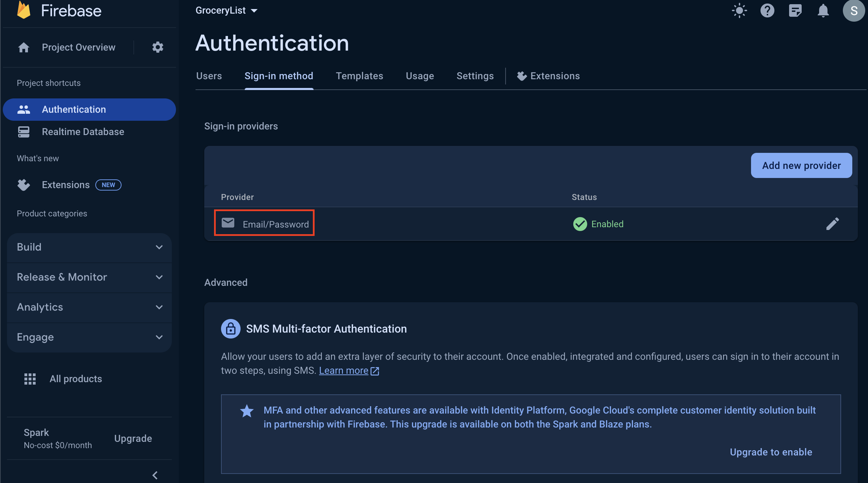Click the Extensions puzzle icon in sidebar

[24, 185]
